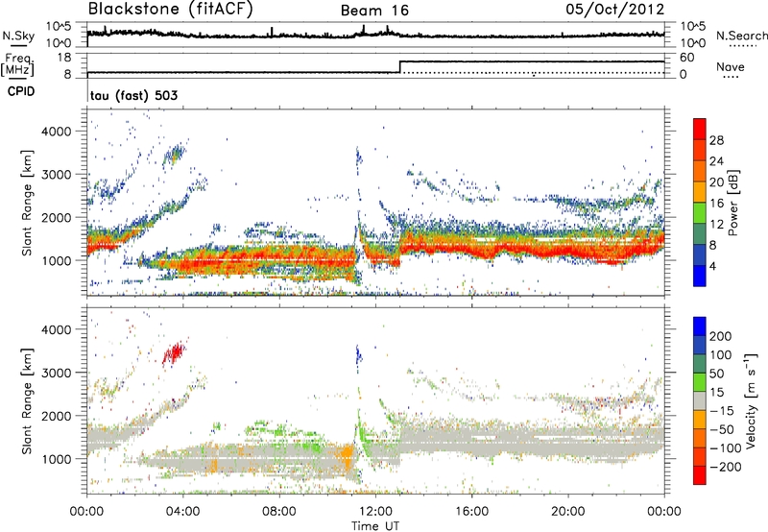Pick the red velocity swatch below -200
Image resolution: width=768 pixels, height=532 pixels.
point(700,475)
